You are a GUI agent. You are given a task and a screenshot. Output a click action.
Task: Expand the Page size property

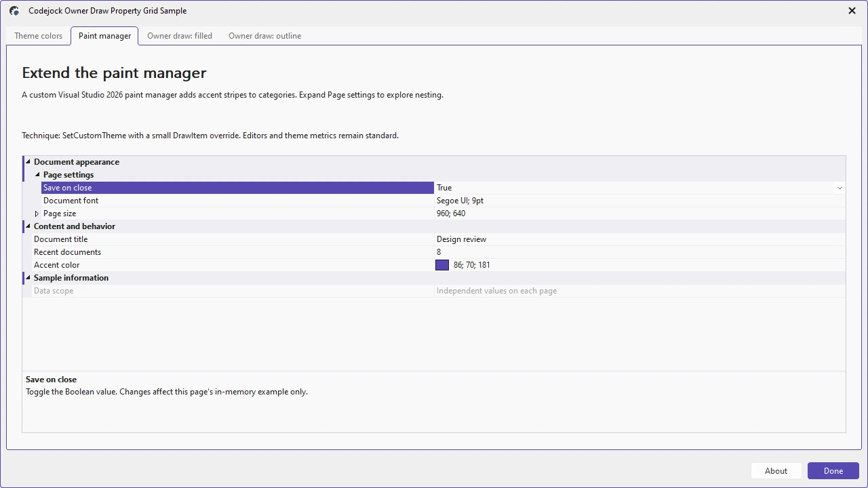tap(37, 213)
